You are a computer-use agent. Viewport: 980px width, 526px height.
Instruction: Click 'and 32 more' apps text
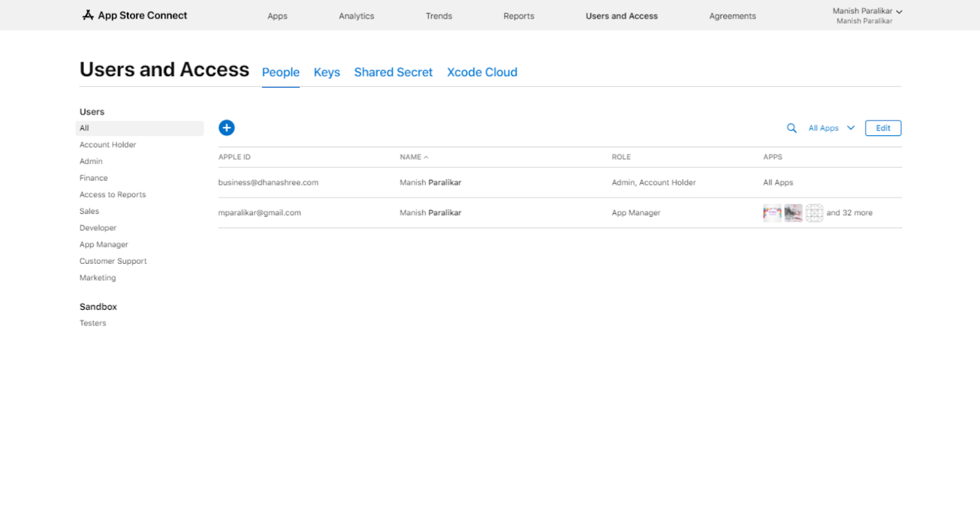[x=850, y=212]
